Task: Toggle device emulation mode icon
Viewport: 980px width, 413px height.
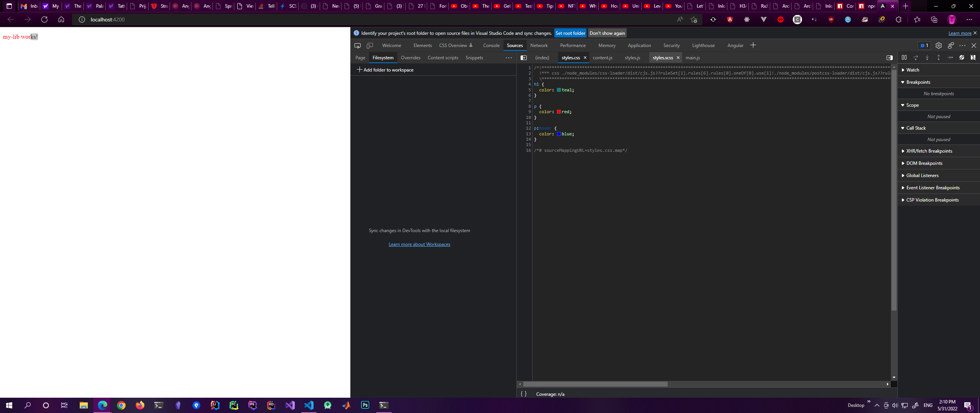Action: tap(369, 46)
